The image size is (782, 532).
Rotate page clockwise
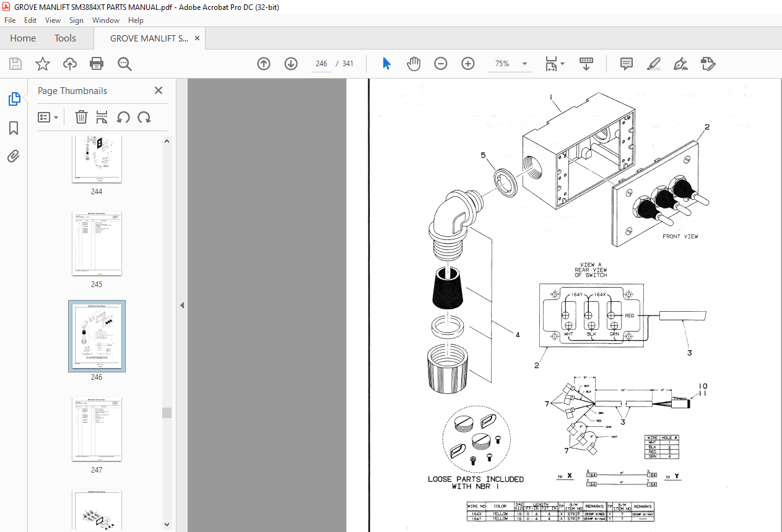tap(144, 117)
